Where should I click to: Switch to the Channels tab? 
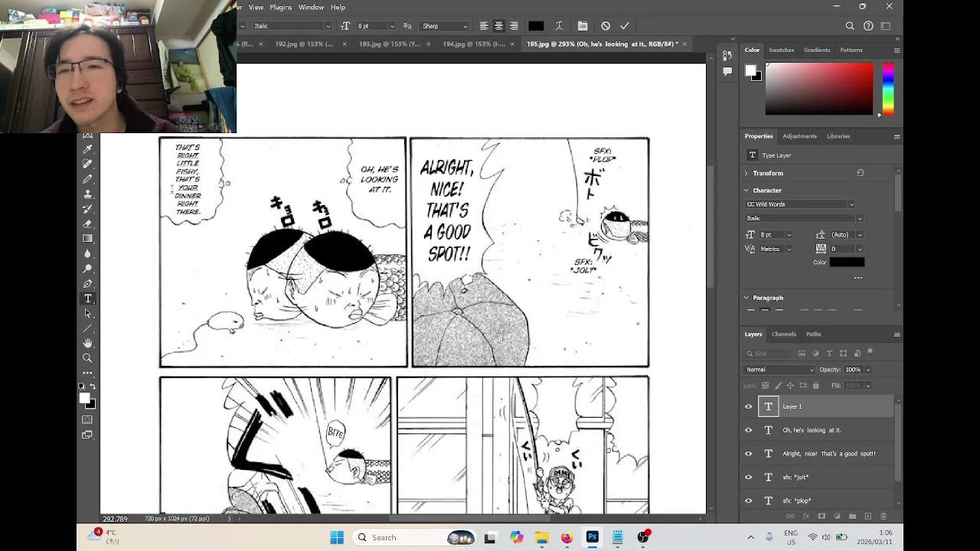coord(784,334)
